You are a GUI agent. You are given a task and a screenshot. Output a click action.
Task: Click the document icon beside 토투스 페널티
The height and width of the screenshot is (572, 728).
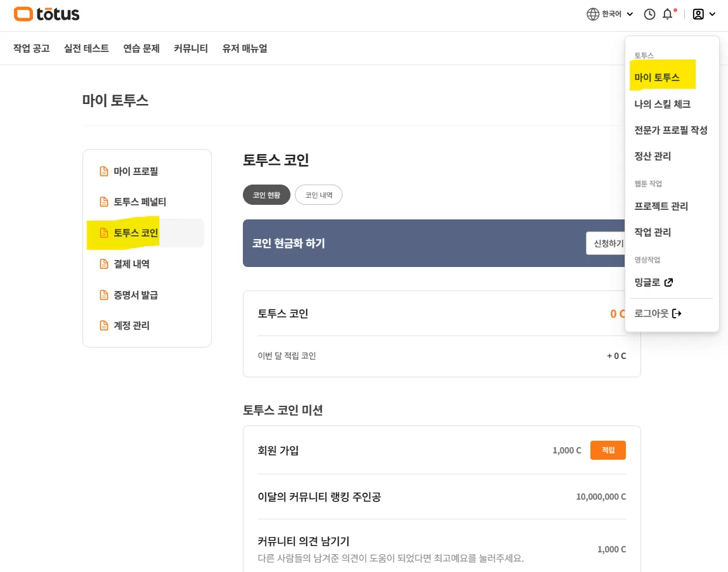click(104, 202)
